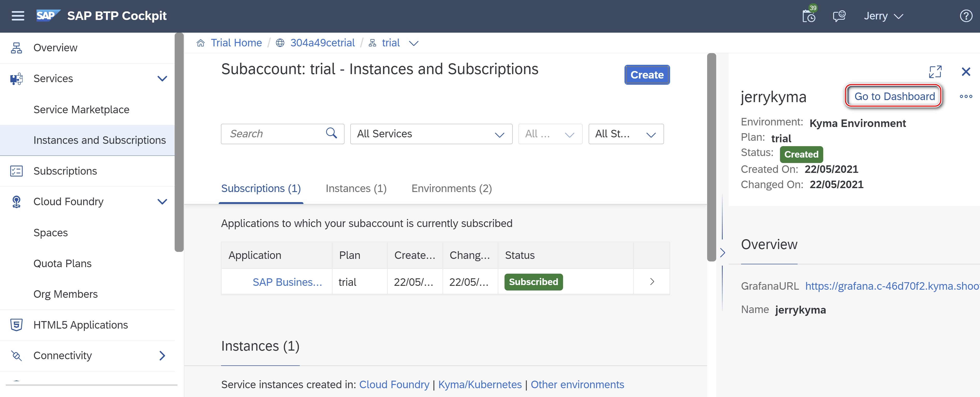
Task: Click the globe icon beside 304a49cetrial
Action: pyautogui.click(x=280, y=43)
